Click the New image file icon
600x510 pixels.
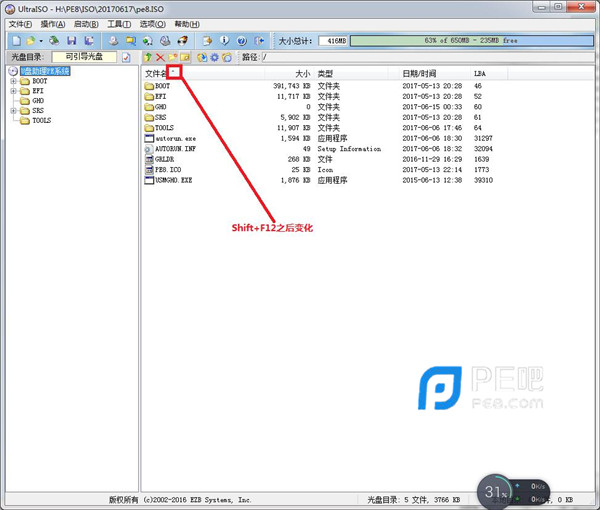coord(17,41)
